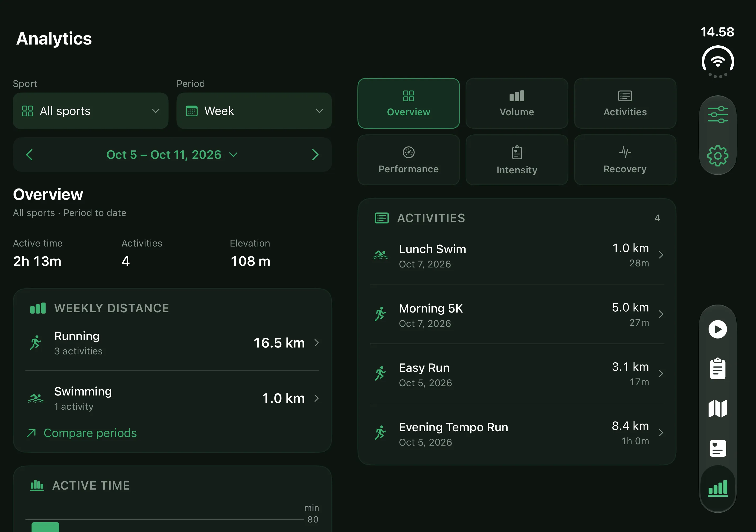
Task: Click the green bar in Active Time chart
Action: coord(45,527)
